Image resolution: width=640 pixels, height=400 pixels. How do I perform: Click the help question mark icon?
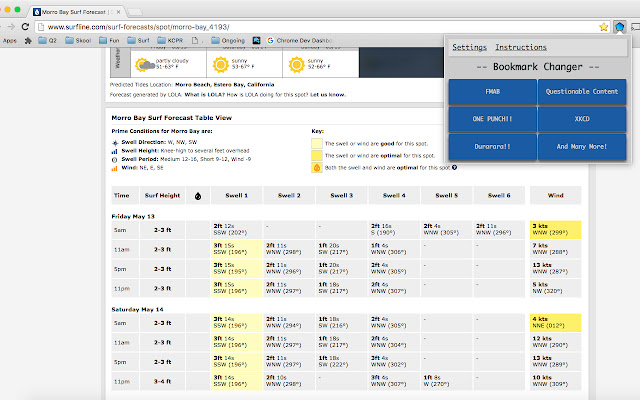454,167
